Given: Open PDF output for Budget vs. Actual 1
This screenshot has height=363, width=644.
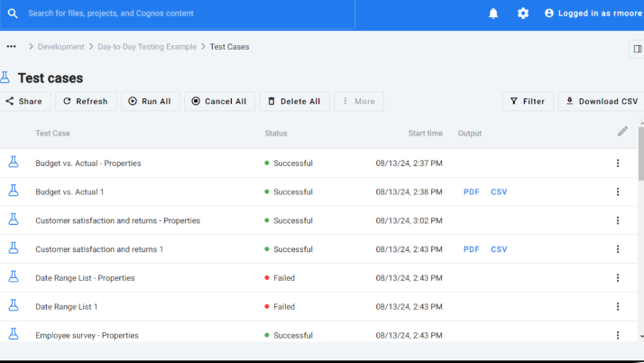Looking at the screenshot, I should pos(471,192).
